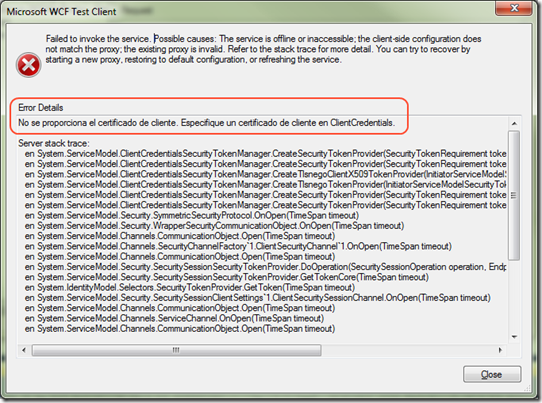542x403 pixels.
Task: Click the empty track right of the horizontal scroll thumb
Action: pyautogui.click(x=408, y=350)
